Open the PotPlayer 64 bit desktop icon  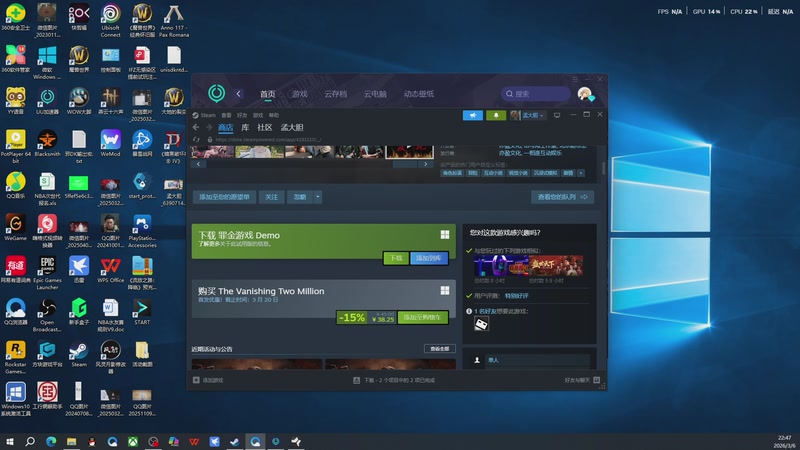(x=15, y=146)
